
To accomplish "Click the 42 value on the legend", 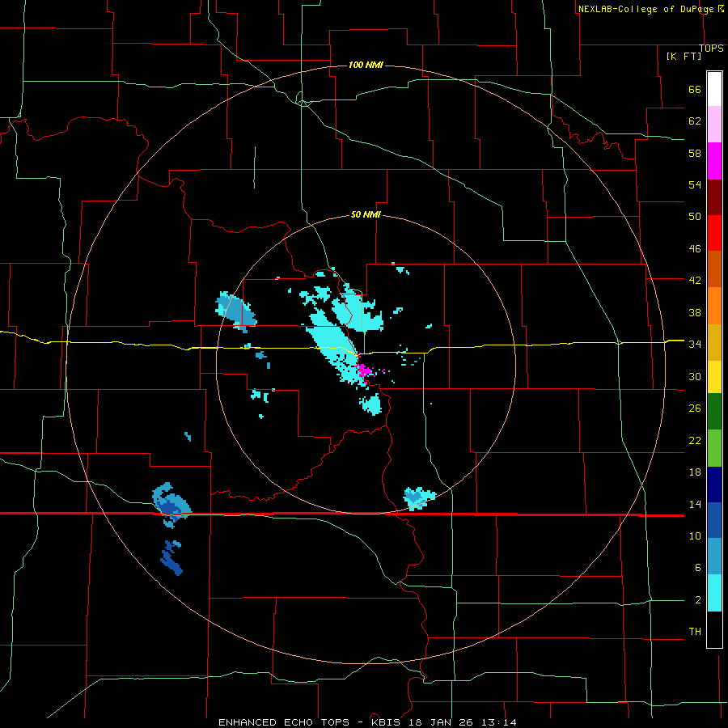I will pyautogui.click(x=695, y=281).
